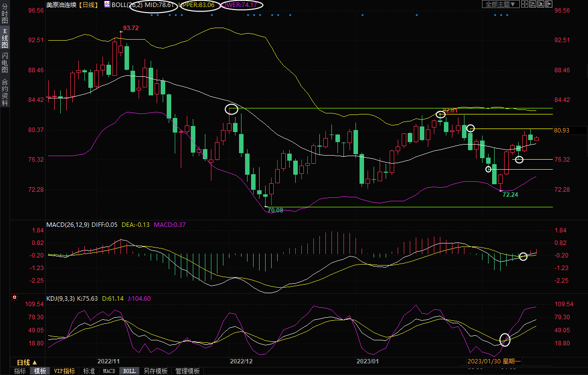Image resolution: width=588 pixels, height=375 pixels.
Task: Click the jump-to-start chart icon
Action: [532, 4]
